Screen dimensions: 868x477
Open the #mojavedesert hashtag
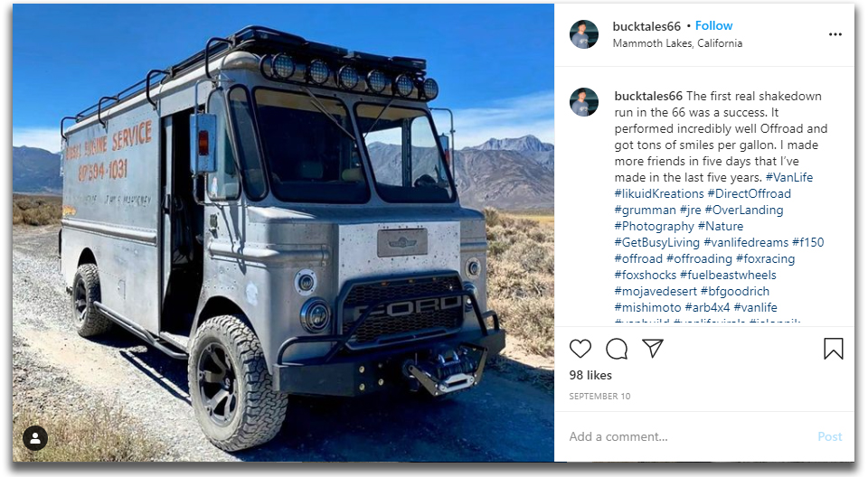coord(656,291)
